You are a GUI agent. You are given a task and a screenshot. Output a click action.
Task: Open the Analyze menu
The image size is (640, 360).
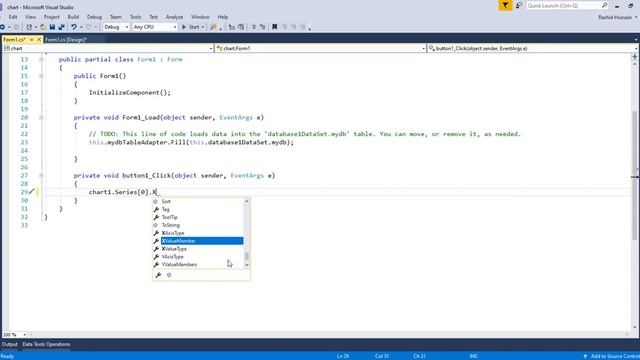tap(174, 17)
